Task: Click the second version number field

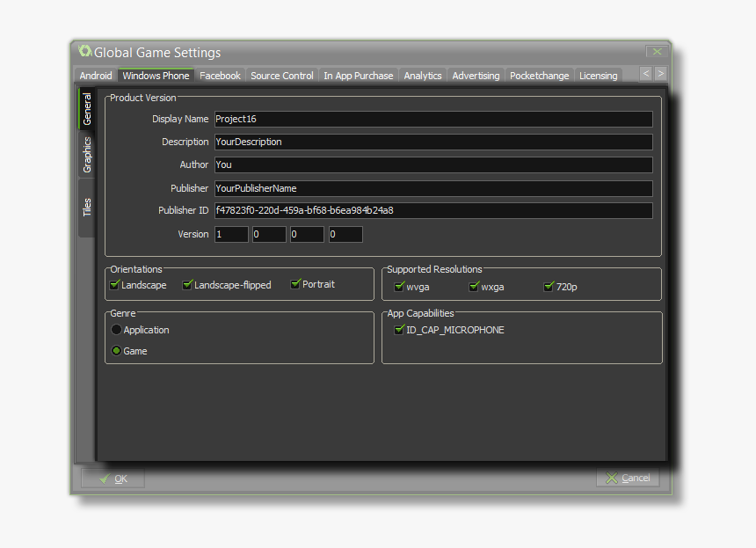Action: [x=269, y=235]
